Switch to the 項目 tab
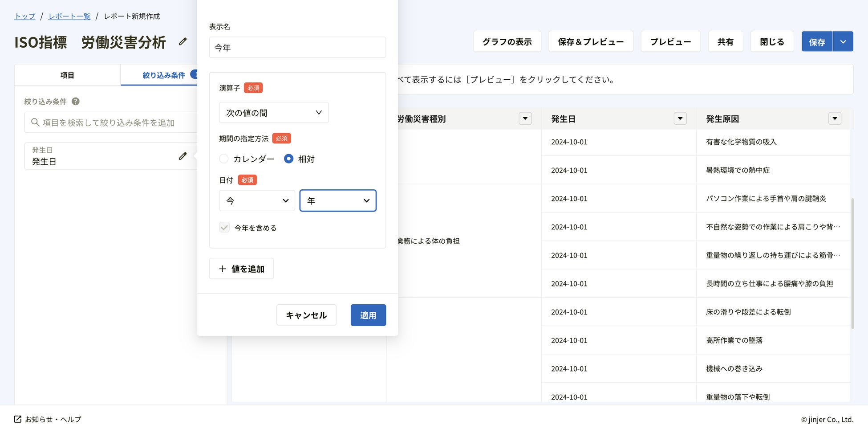 [x=67, y=75]
